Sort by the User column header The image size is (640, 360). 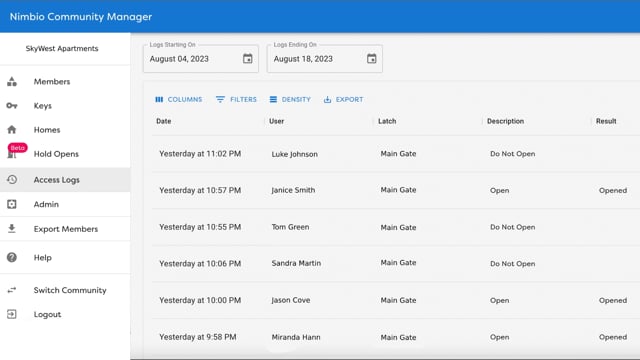pos(276,121)
